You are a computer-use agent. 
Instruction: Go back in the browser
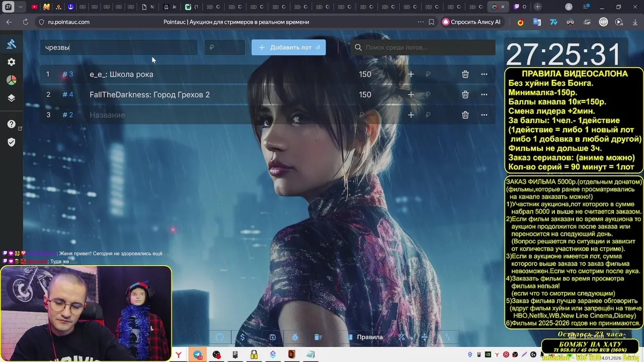[9, 22]
